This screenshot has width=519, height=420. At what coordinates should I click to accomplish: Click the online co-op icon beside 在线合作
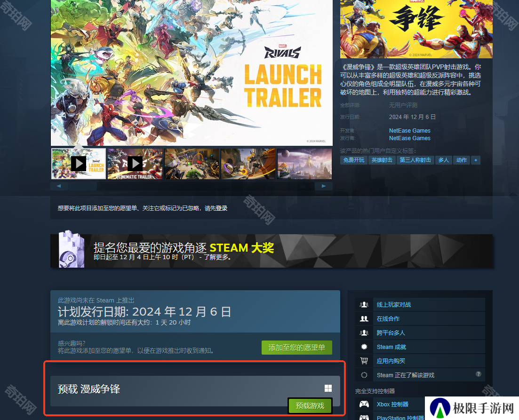point(364,319)
